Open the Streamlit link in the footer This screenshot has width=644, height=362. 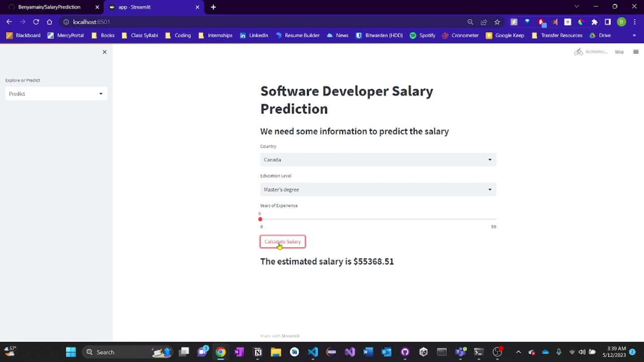(290, 336)
